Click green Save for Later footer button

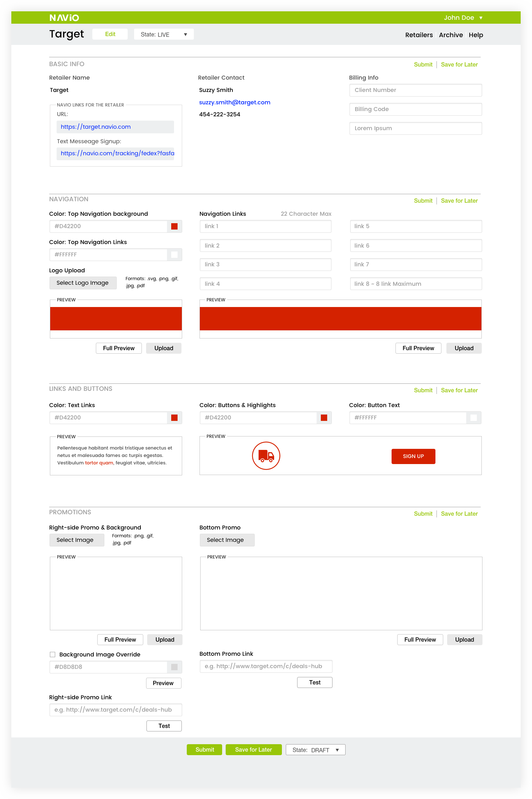pyautogui.click(x=254, y=749)
